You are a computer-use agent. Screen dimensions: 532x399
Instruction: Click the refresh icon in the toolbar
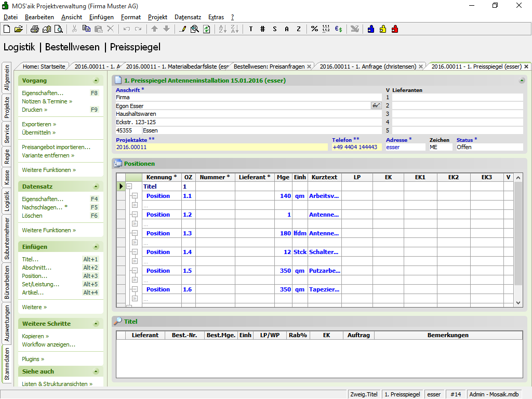pos(206,29)
